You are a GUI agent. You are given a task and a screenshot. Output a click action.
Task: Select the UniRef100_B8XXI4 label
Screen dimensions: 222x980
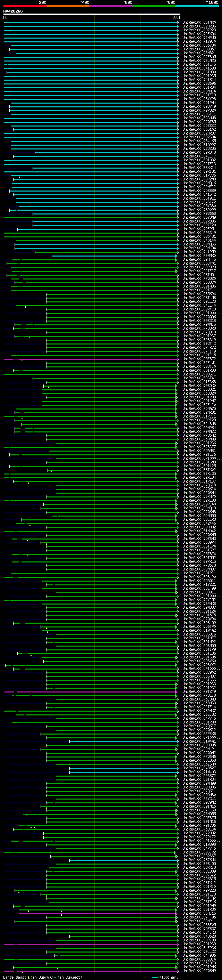point(199,168)
